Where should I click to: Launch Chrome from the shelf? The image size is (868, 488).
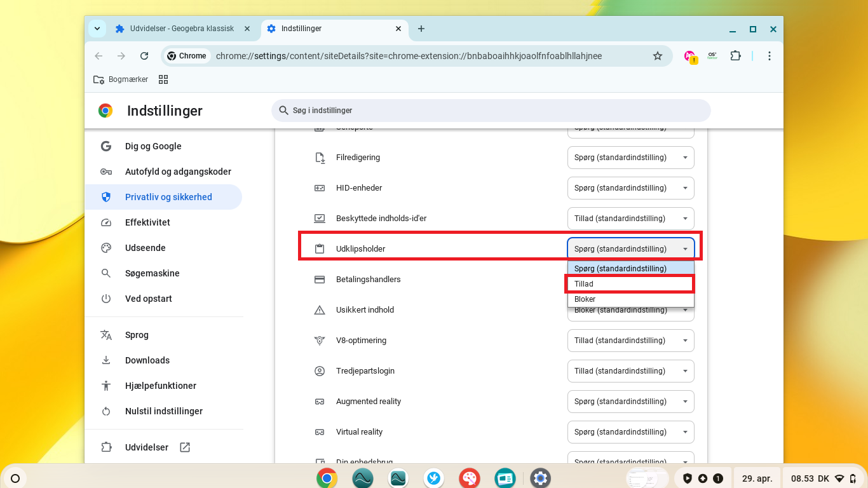click(327, 478)
